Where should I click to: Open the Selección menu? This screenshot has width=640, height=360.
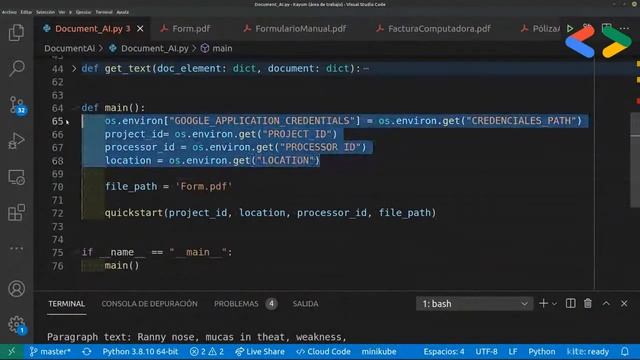click(45, 12)
